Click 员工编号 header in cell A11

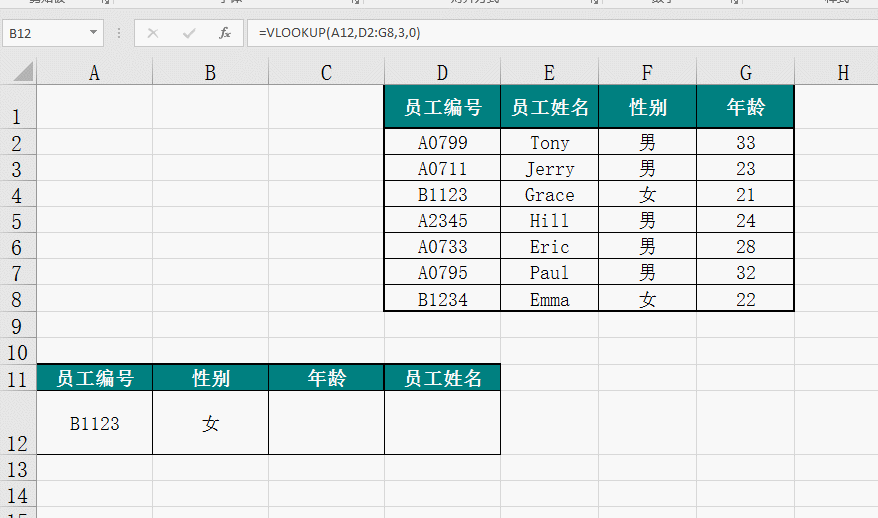coord(95,378)
